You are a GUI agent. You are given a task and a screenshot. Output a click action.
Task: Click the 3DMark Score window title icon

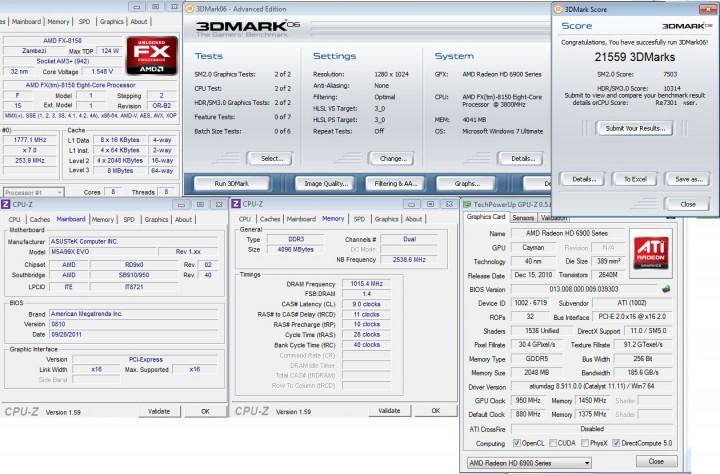tap(558, 9)
